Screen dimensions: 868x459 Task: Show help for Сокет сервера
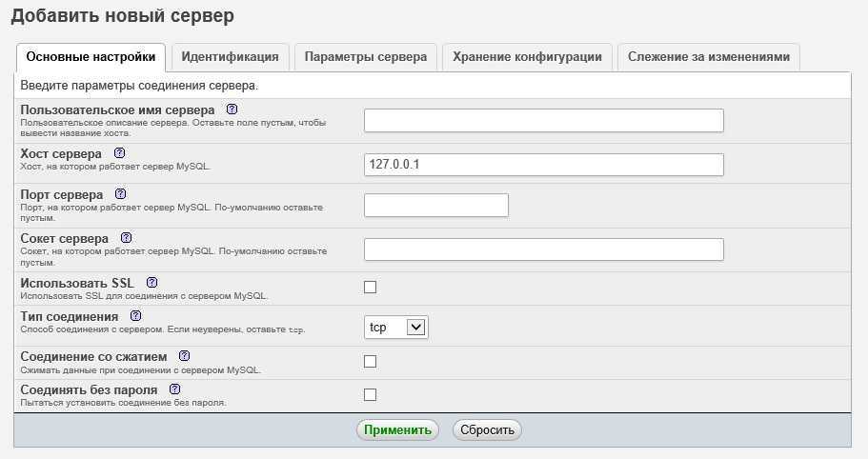click(x=127, y=237)
